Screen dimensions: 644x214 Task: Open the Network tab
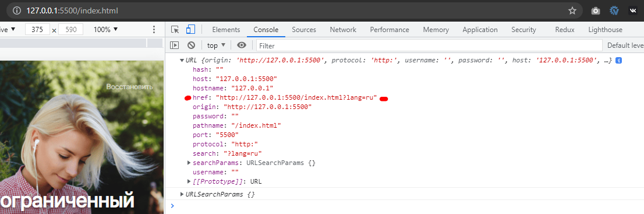pos(343,30)
